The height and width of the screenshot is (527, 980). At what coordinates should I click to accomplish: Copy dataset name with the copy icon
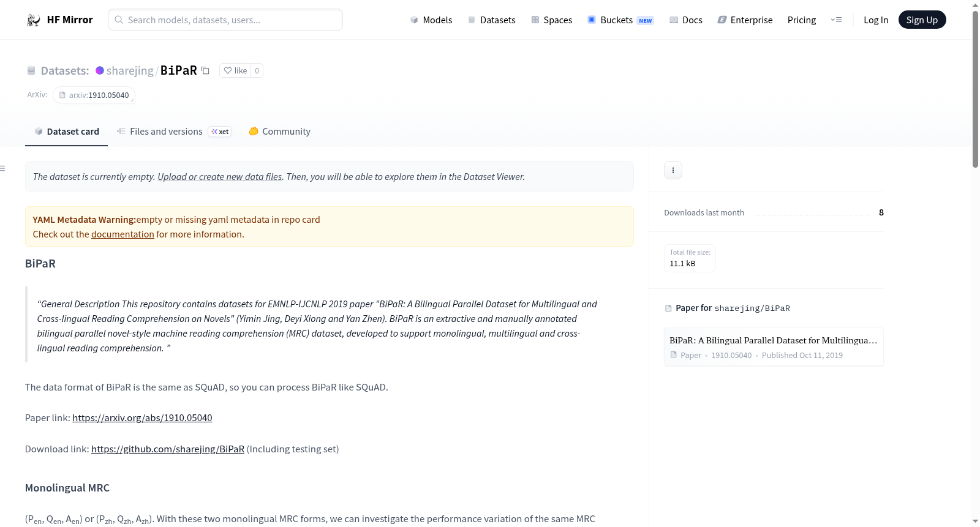(x=206, y=71)
